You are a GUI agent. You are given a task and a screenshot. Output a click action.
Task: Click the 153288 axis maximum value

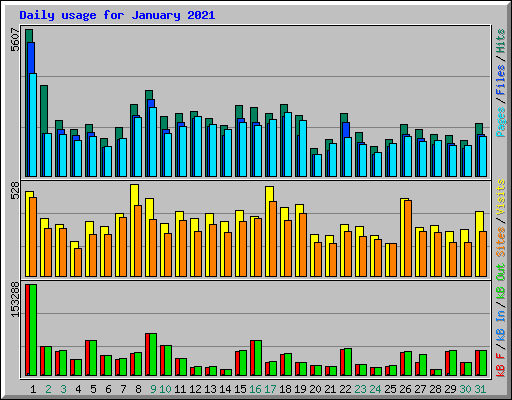[15, 300]
